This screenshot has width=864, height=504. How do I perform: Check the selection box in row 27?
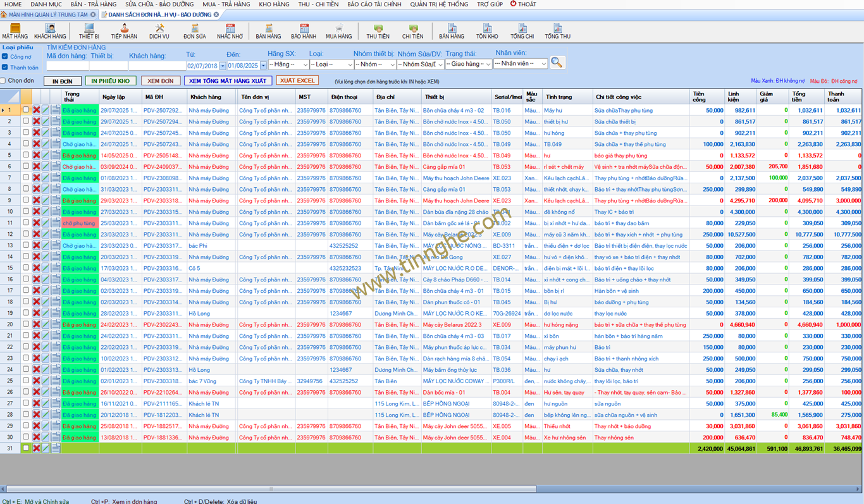(x=26, y=403)
